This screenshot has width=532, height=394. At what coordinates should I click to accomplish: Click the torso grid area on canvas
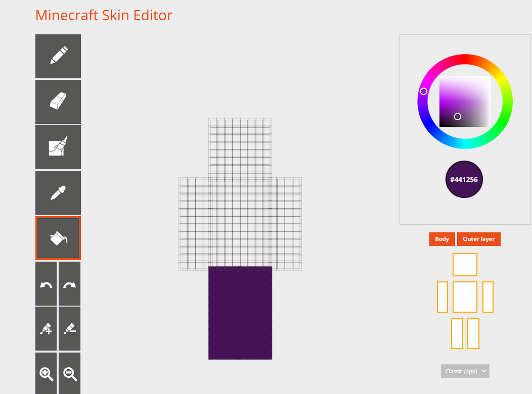(240, 224)
